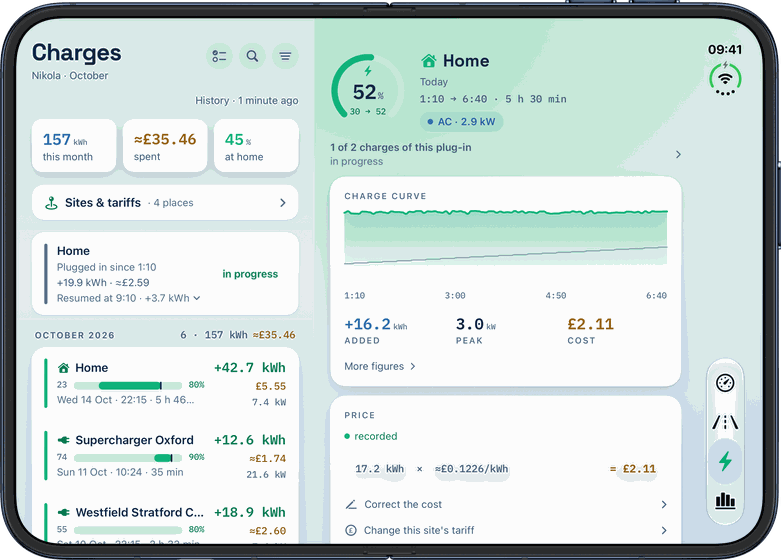Click the green recorded price status
The width and height of the screenshot is (781, 560).
(371, 436)
